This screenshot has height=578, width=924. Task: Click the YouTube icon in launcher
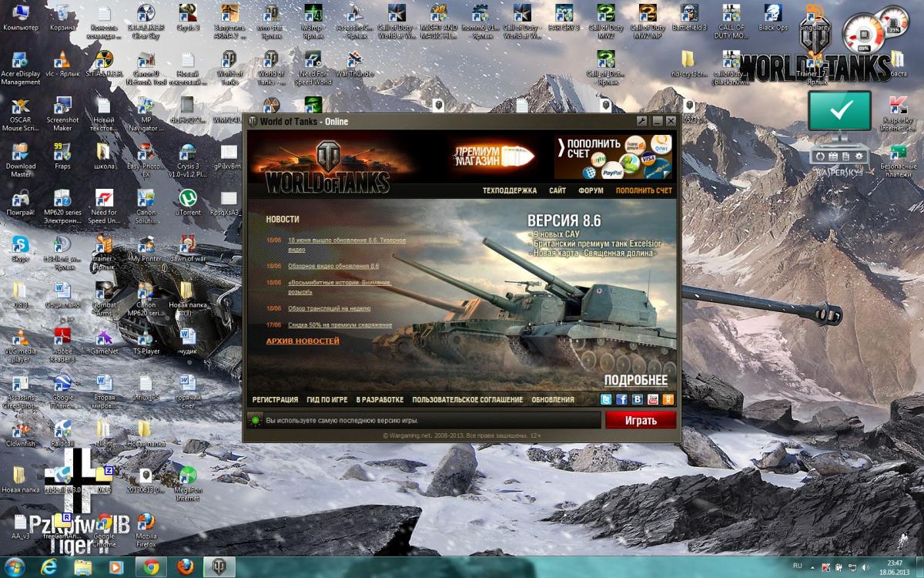[652, 399]
